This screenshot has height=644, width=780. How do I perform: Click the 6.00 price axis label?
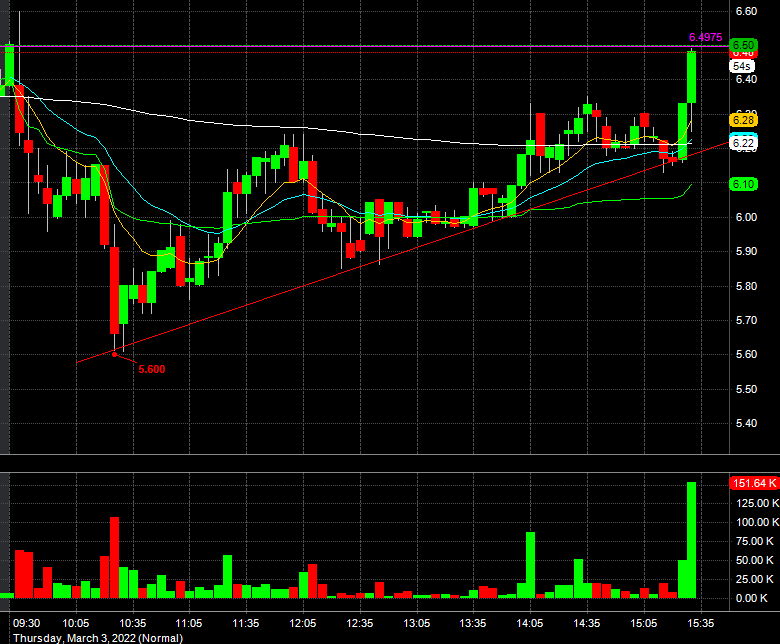(746, 217)
